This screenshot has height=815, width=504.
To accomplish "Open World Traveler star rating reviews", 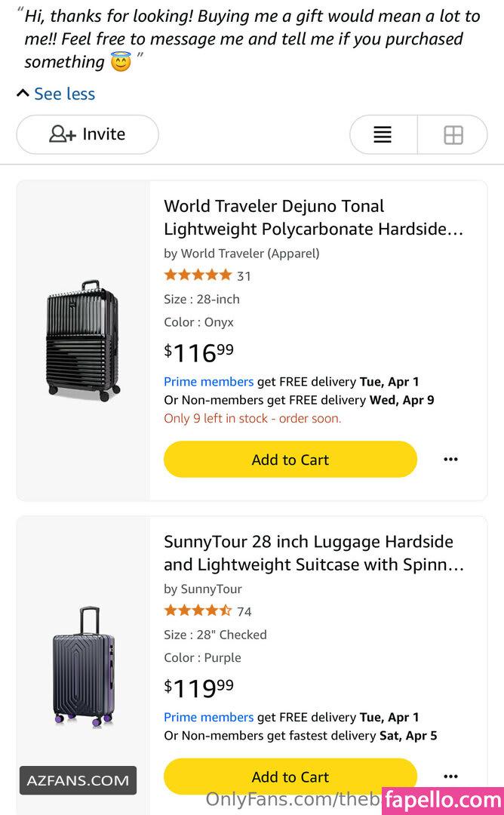I will tap(198, 275).
